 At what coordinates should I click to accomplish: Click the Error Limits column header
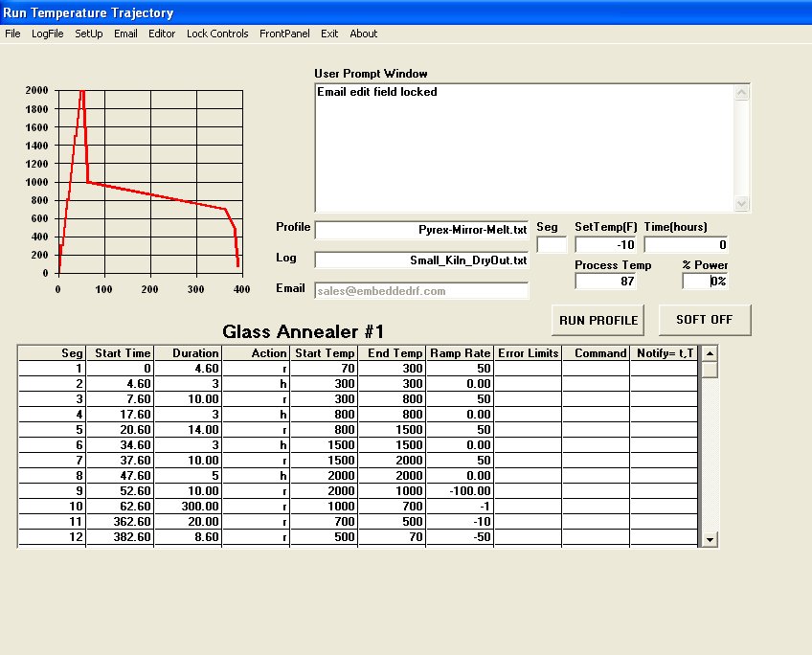click(x=528, y=353)
